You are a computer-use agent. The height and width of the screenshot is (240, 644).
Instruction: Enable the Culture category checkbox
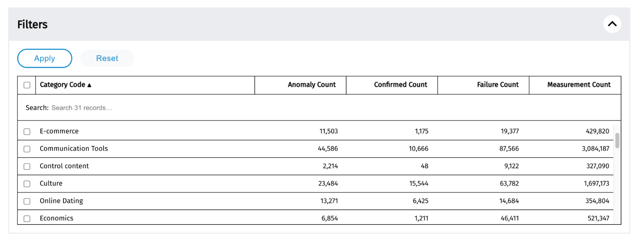(x=27, y=184)
